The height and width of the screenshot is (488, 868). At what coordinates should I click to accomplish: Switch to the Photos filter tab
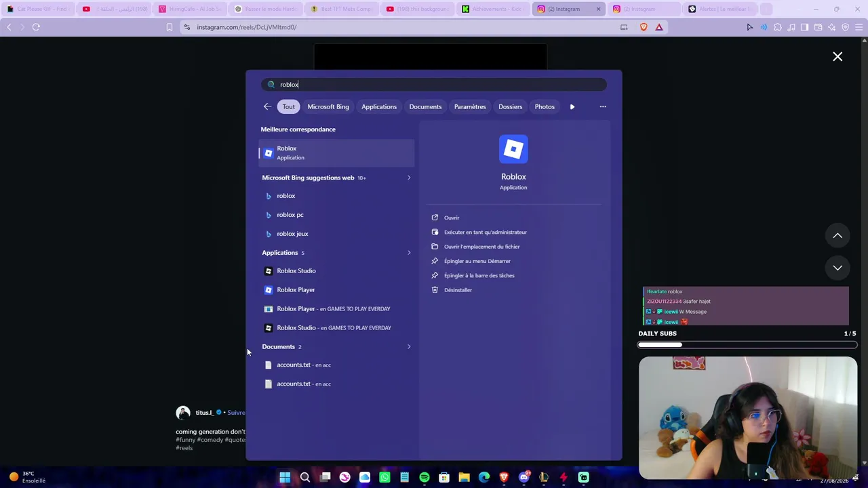coord(545,106)
